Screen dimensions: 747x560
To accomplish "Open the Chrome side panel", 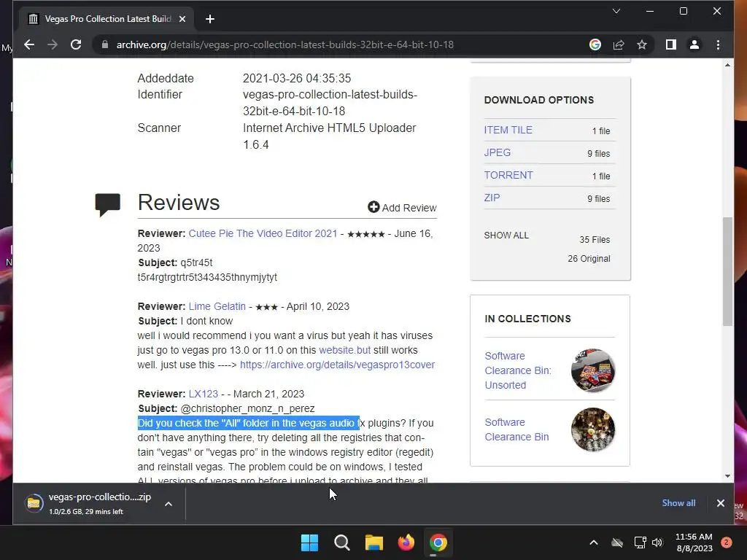I will point(671,44).
